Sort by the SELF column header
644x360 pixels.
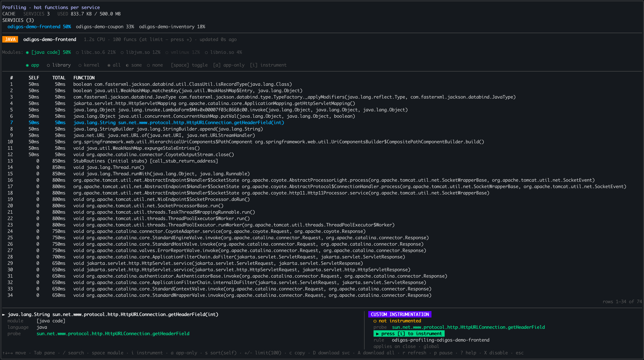point(34,78)
